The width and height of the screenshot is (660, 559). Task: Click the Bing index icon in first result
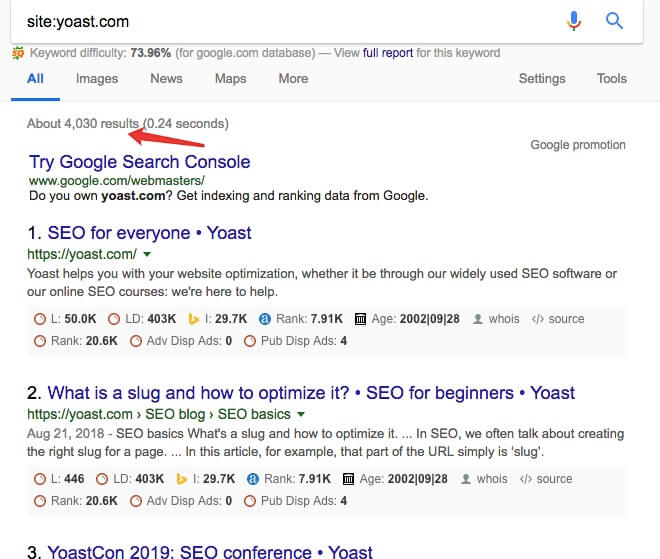pyautogui.click(x=193, y=319)
